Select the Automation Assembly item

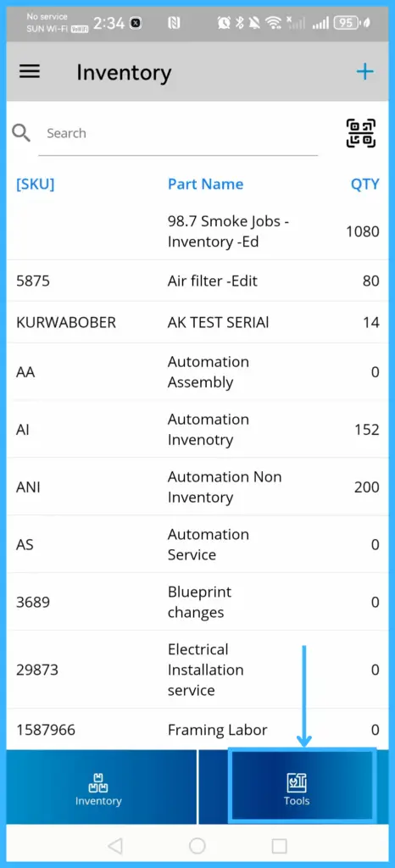[197, 372]
